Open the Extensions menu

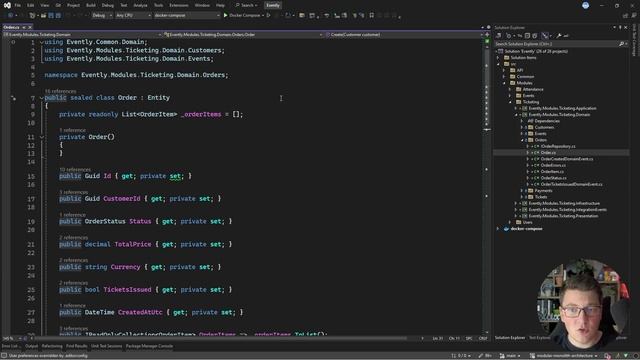[179, 5]
